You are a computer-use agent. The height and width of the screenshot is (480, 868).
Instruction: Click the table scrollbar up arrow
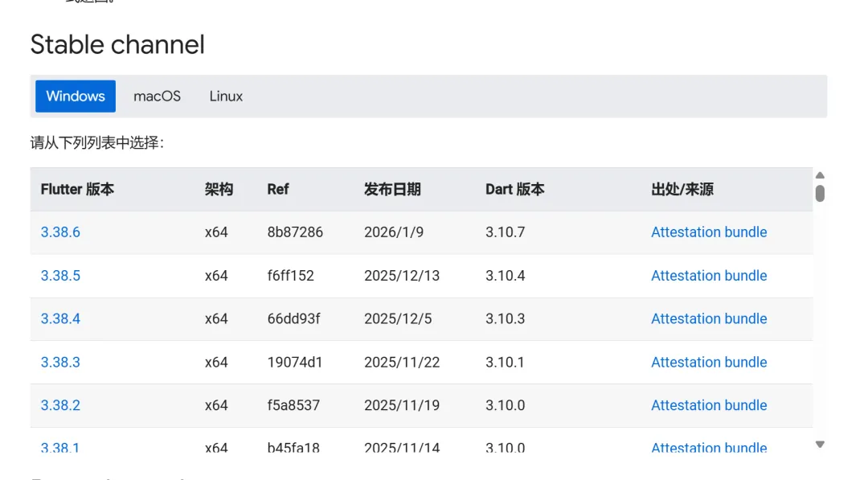point(820,175)
